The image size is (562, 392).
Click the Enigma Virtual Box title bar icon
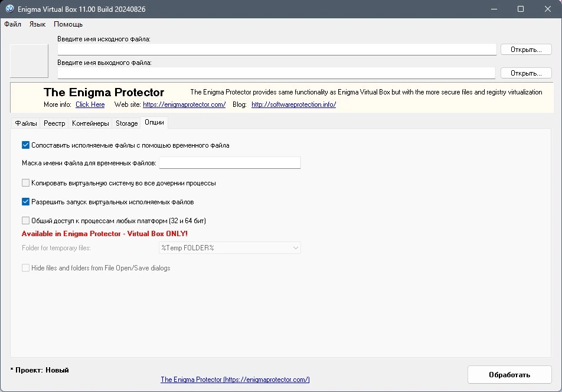9,9
